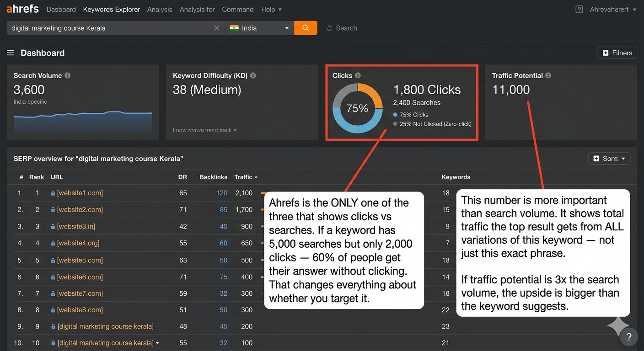Click the lock icon in rank 10 row
Screen dimensions: 644x351
coord(53,343)
